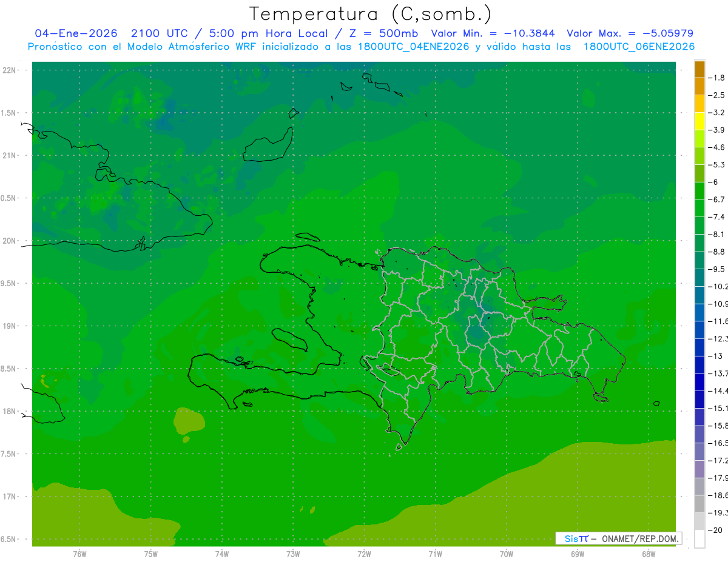Select the "-14.4" color scale value

718,391
